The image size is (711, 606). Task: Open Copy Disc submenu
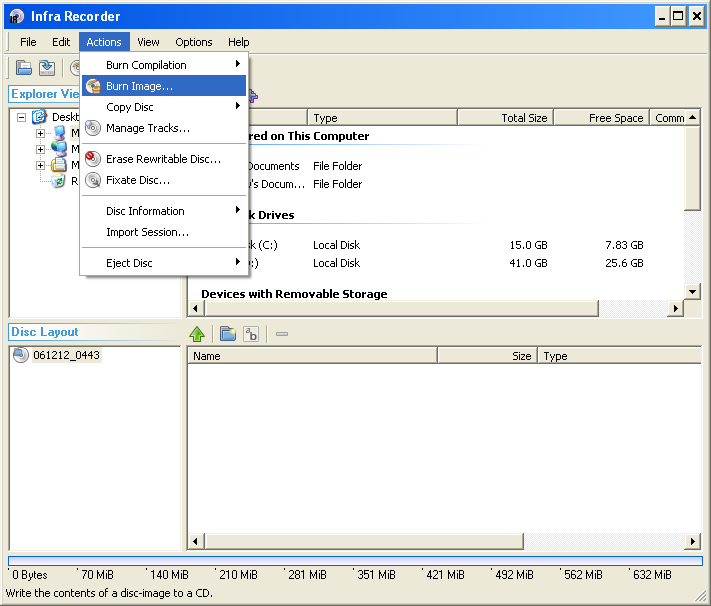click(x=164, y=107)
